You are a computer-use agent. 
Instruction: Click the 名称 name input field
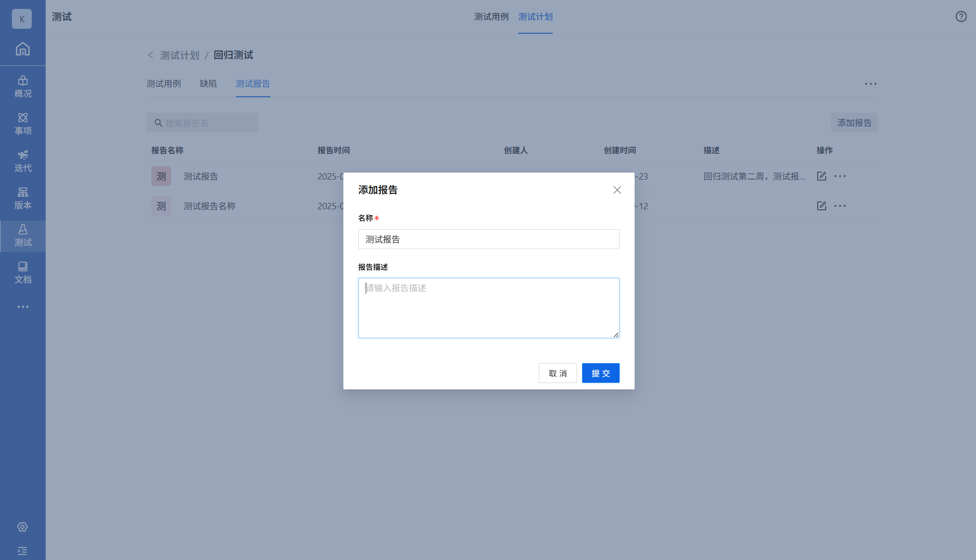pyautogui.click(x=488, y=239)
